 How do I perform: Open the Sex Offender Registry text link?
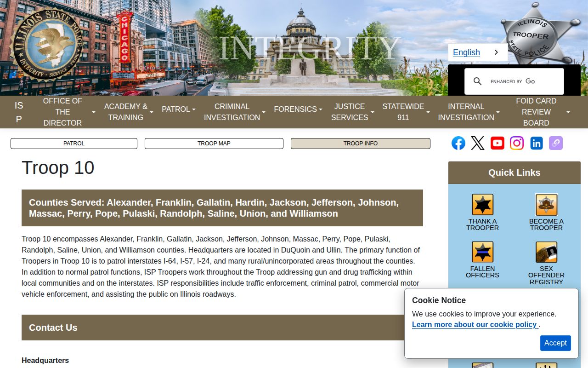click(x=546, y=275)
